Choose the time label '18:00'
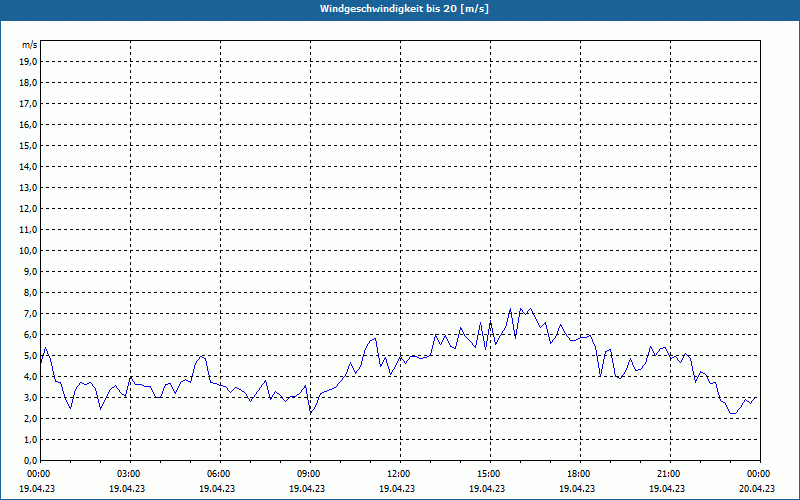 point(580,474)
